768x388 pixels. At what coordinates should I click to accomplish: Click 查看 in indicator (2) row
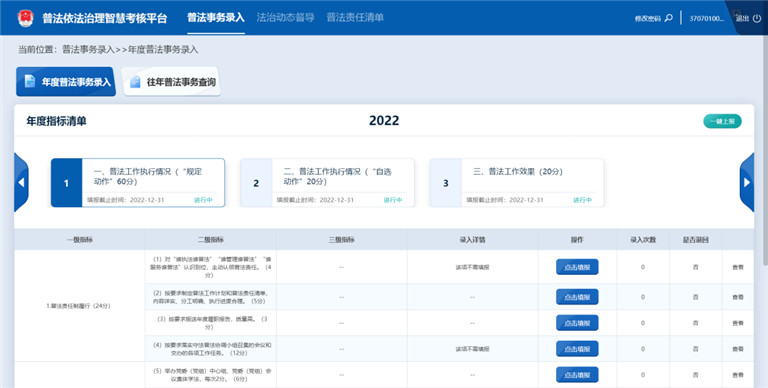tap(738, 297)
